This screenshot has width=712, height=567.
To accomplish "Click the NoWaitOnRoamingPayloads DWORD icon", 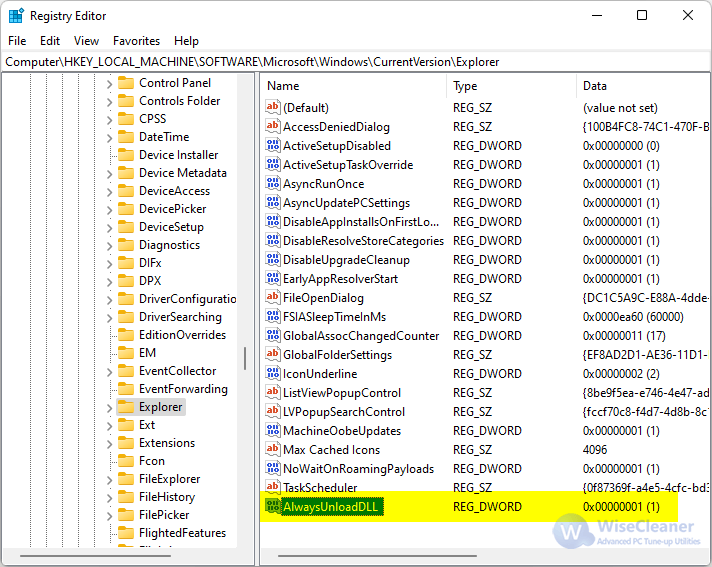I will click(x=272, y=468).
